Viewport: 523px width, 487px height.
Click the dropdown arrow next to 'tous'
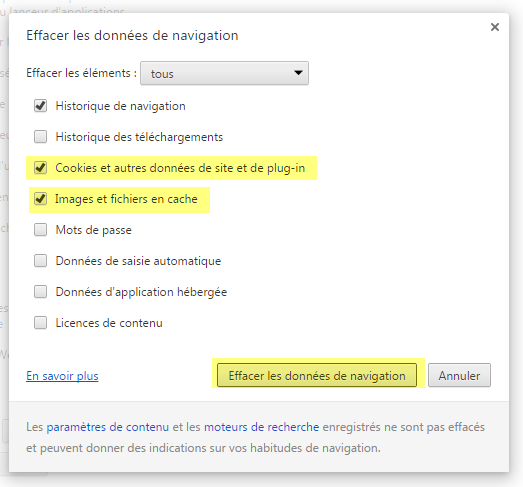coord(298,72)
